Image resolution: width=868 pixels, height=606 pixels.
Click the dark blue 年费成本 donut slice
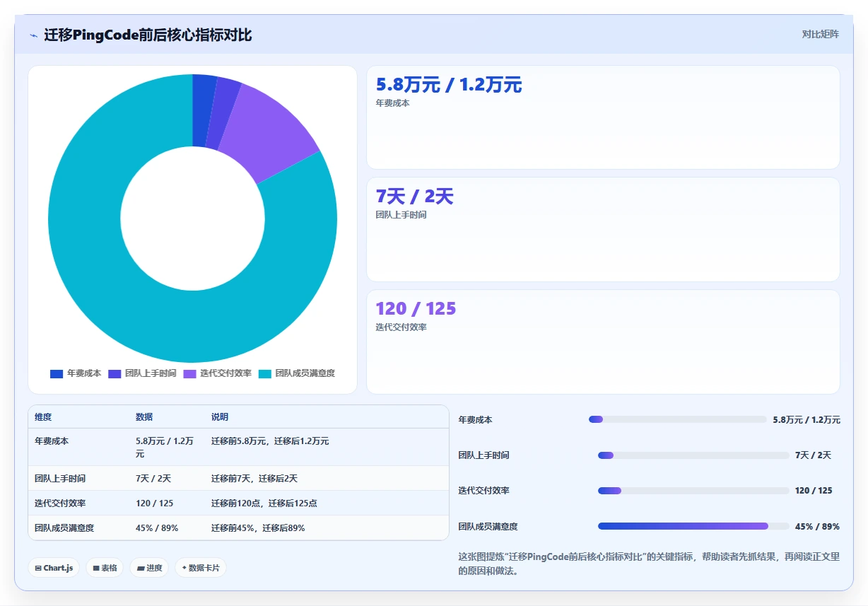click(x=202, y=110)
